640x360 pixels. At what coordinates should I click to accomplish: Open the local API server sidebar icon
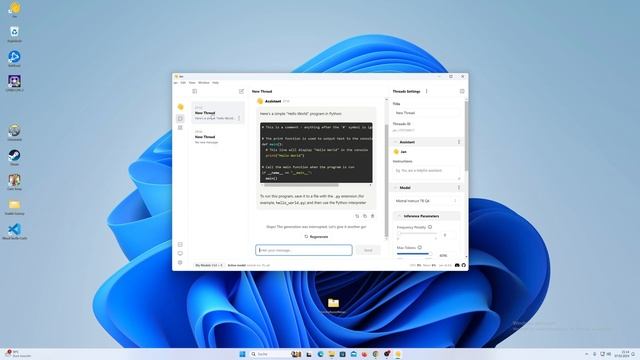(180, 244)
